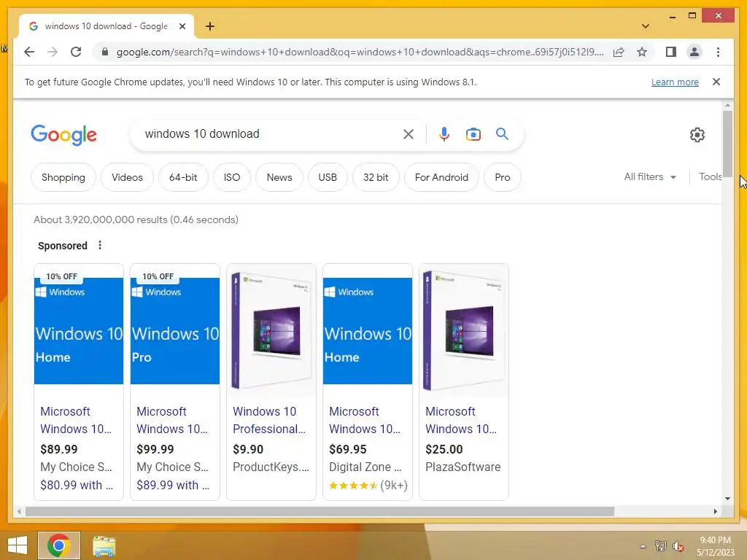The width and height of the screenshot is (747, 560).
Task: Show hidden tray icons arrow
Action: coord(643,546)
